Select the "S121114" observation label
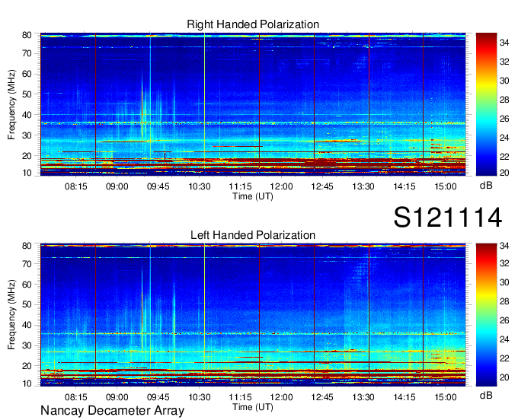Screen dimensions: 518x420 448,217
